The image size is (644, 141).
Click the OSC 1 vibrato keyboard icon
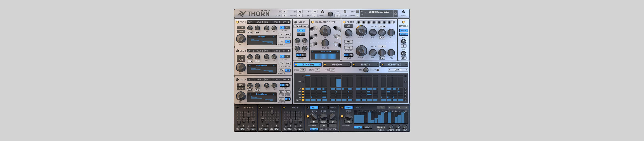pyautogui.click(x=287, y=41)
